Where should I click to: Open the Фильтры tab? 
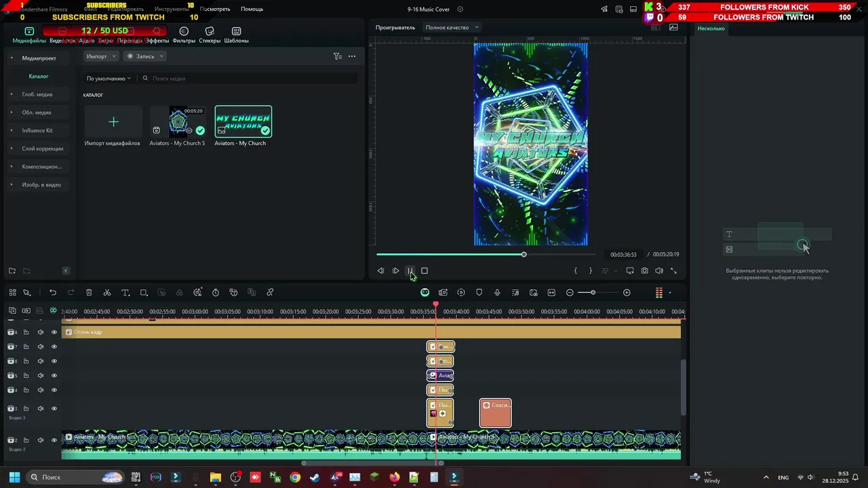coord(184,35)
